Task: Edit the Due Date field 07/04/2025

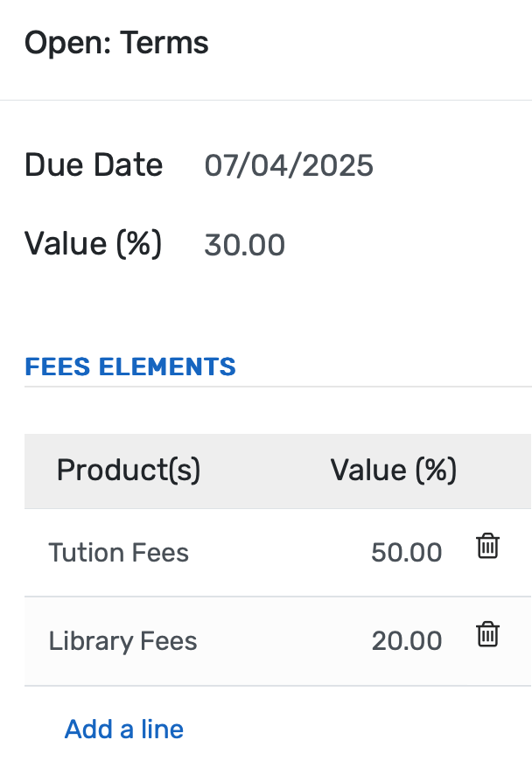Action: (289, 165)
